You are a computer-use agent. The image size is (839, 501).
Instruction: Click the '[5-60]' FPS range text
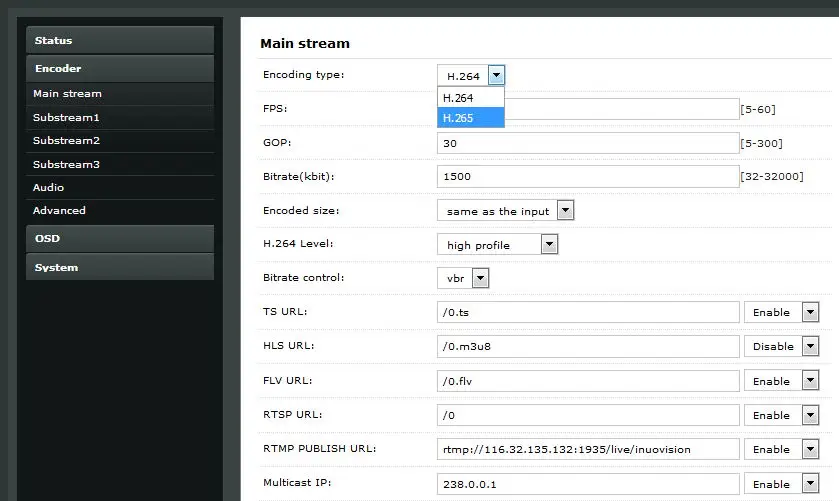coord(758,109)
